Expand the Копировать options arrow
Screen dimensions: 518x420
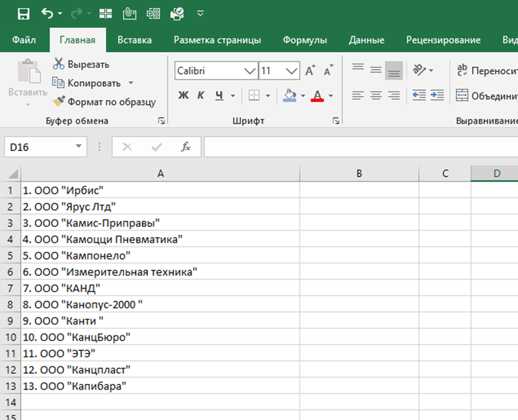click(131, 83)
